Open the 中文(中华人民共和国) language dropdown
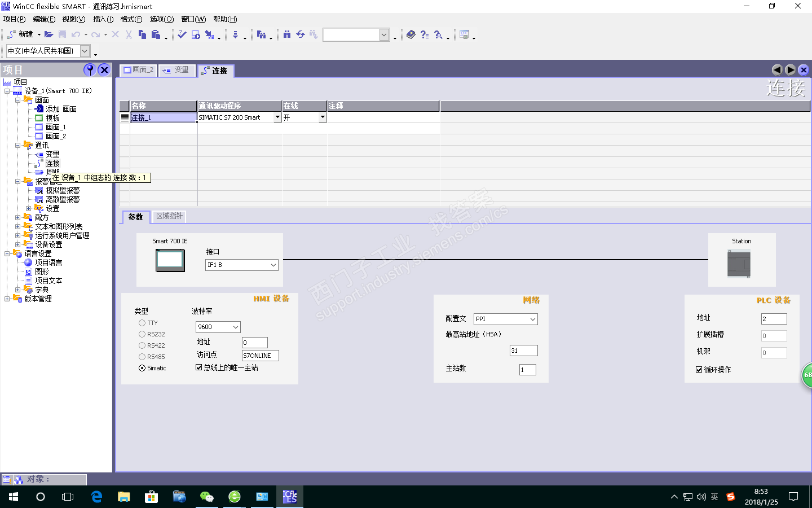 [85, 51]
